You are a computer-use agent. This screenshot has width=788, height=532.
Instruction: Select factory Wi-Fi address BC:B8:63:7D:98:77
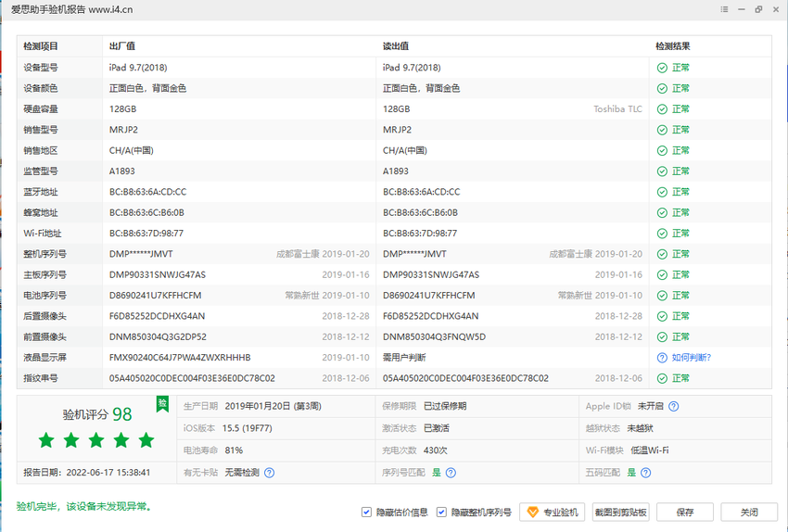pos(146,234)
